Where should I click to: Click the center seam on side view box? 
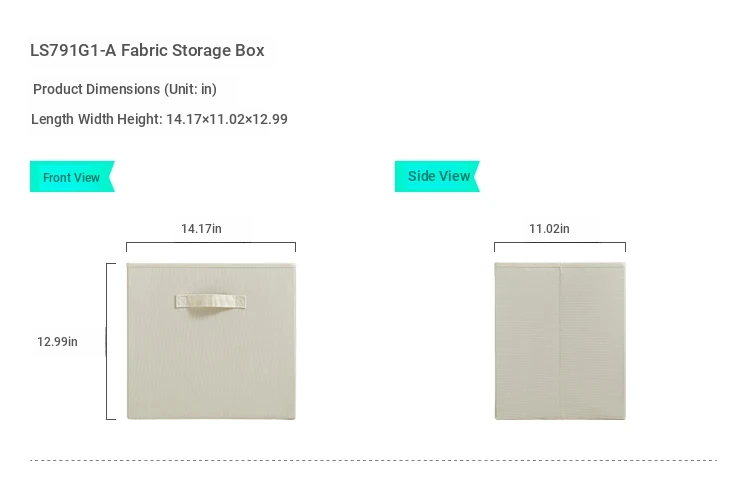pos(560,342)
